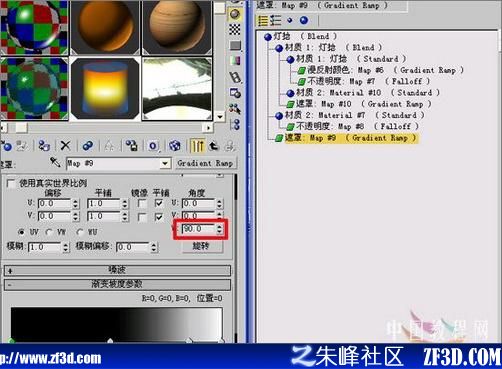Click the 模糊偏移 blur offset spinner
The image size is (502, 369).
click(153, 247)
